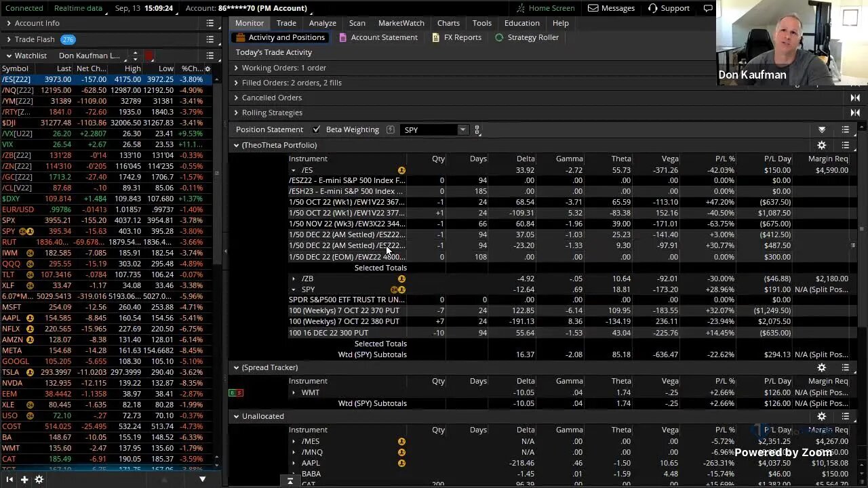Screen dimensions: 868x488
Task: Click the collapse icon next to Rolling Strategies
Action: (855, 113)
